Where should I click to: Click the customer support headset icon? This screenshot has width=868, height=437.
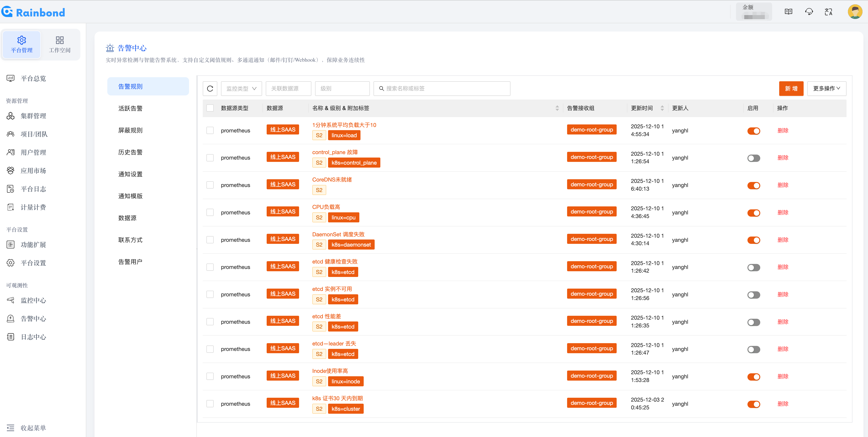(x=809, y=12)
